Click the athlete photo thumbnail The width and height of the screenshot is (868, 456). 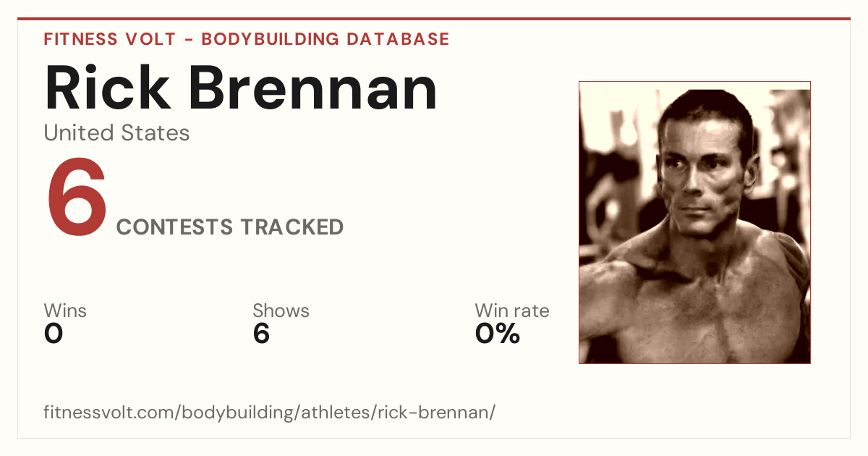point(694,222)
